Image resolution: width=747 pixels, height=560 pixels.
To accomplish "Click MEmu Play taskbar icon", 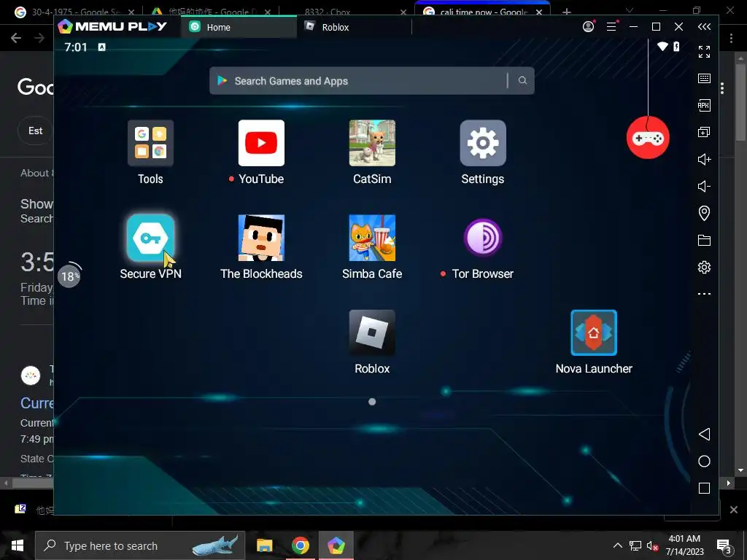I will [336, 545].
